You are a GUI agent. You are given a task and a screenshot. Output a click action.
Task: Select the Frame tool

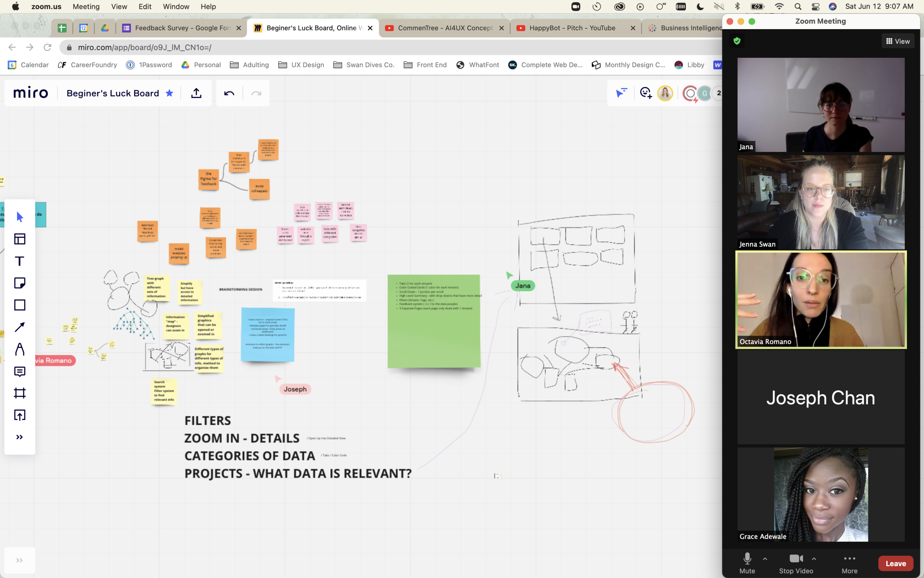pyautogui.click(x=20, y=393)
